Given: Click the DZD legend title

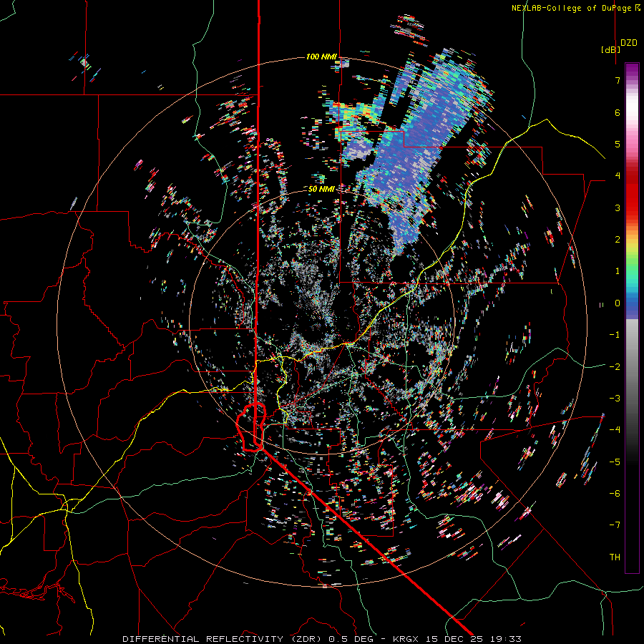Looking at the screenshot, I should click(629, 43).
